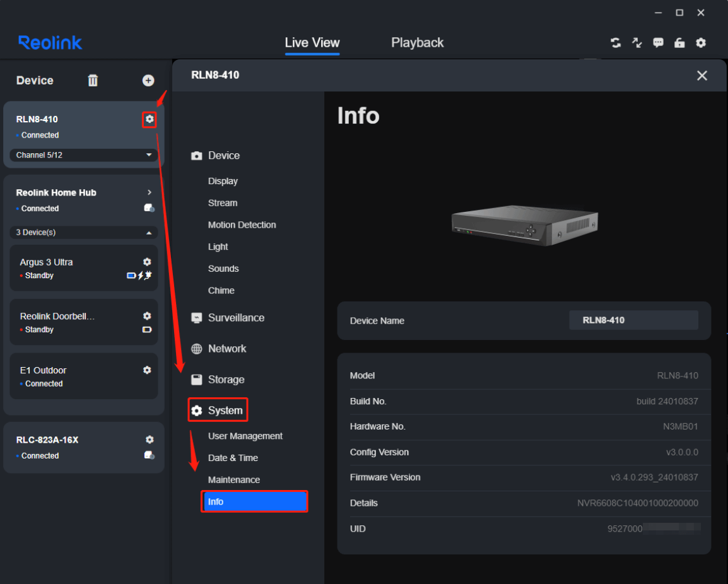
Task: Select Light settings
Action: tap(218, 247)
